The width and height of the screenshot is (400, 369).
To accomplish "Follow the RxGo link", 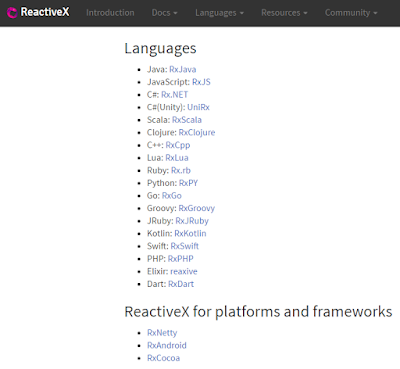I will pyautogui.click(x=172, y=196).
